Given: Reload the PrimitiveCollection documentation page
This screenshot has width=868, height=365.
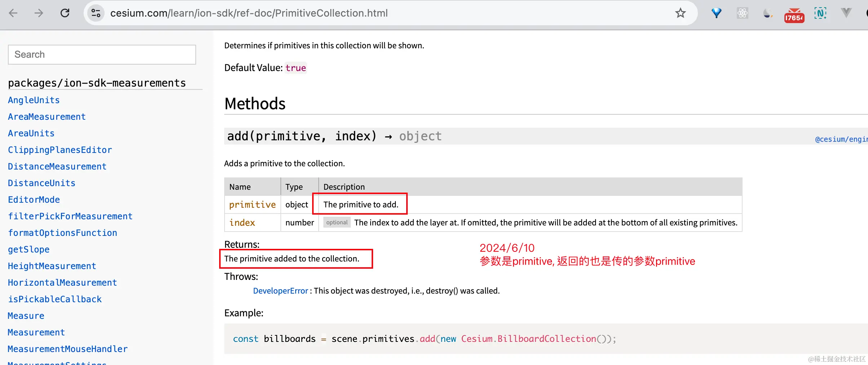Looking at the screenshot, I should coord(65,13).
